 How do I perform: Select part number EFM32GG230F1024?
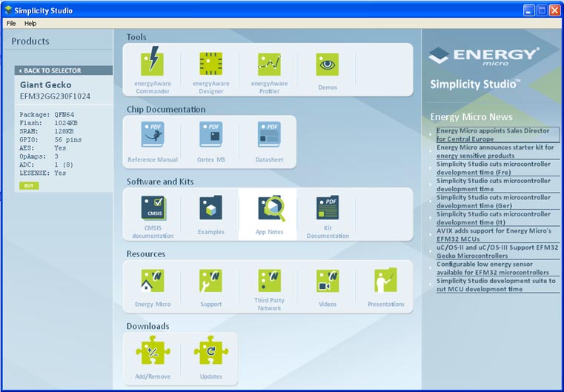coord(55,96)
